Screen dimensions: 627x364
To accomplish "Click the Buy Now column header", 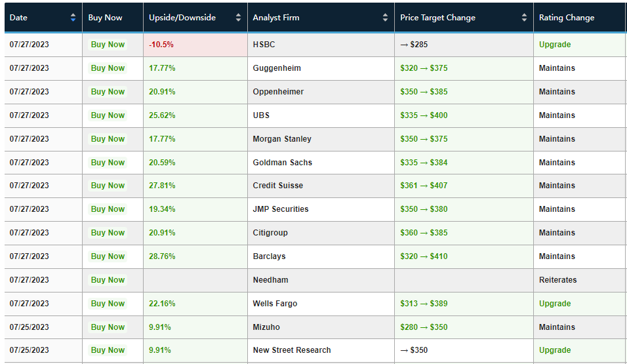I will pos(106,18).
